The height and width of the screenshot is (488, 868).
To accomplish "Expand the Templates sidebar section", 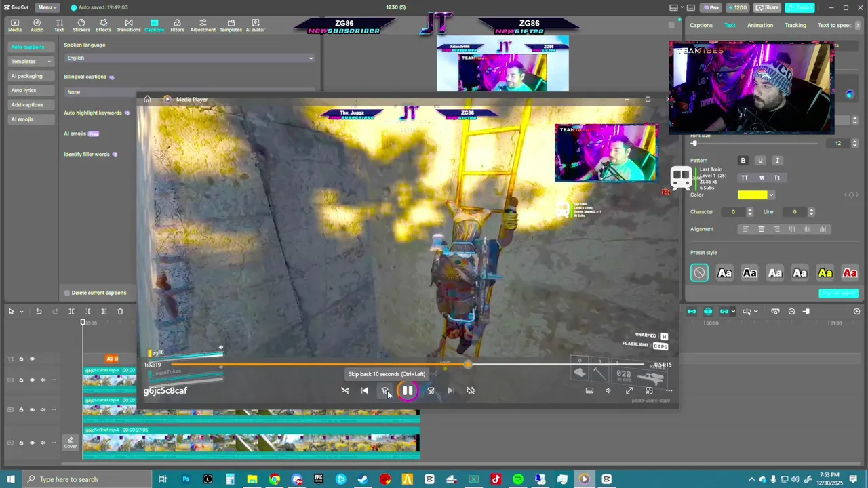I will [31, 62].
